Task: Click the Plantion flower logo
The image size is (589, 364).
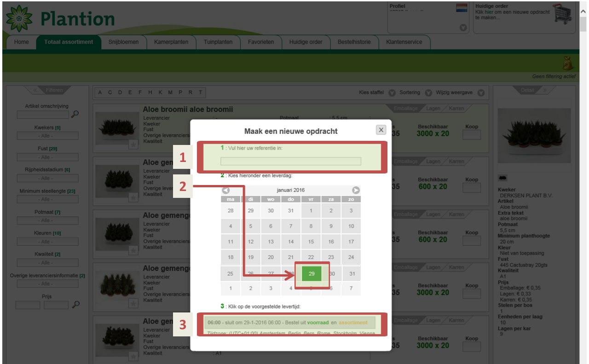Action: (x=19, y=18)
